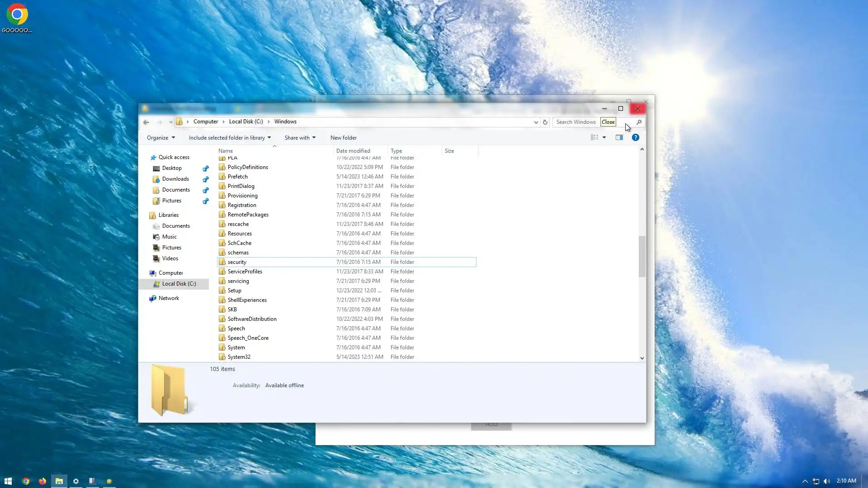The height and width of the screenshot is (488, 868).
Task: Click the search magnifier icon
Action: pos(639,122)
